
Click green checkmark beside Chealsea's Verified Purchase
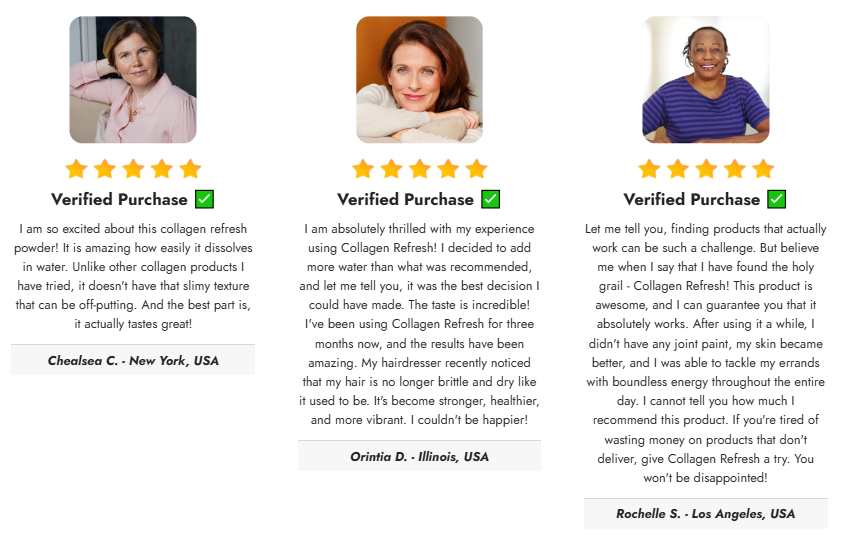(204, 199)
